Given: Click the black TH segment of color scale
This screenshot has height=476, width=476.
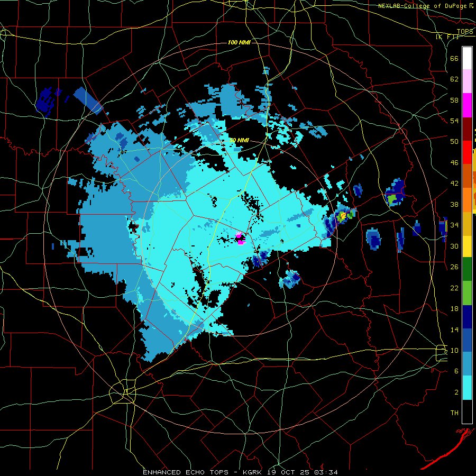Looking at the screenshot, I should coord(467,411).
